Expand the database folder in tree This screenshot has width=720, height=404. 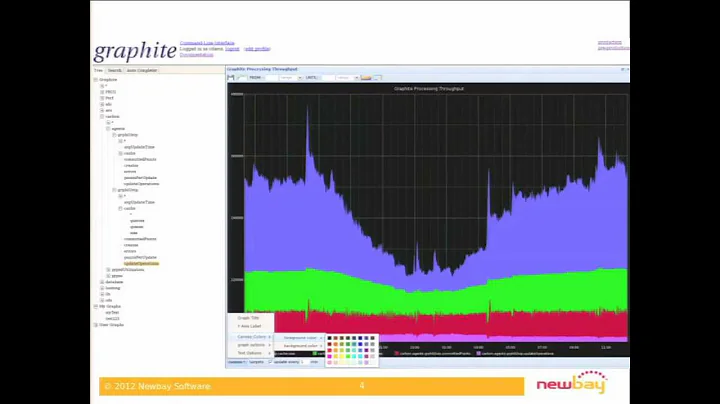pyautogui.click(x=102, y=282)
